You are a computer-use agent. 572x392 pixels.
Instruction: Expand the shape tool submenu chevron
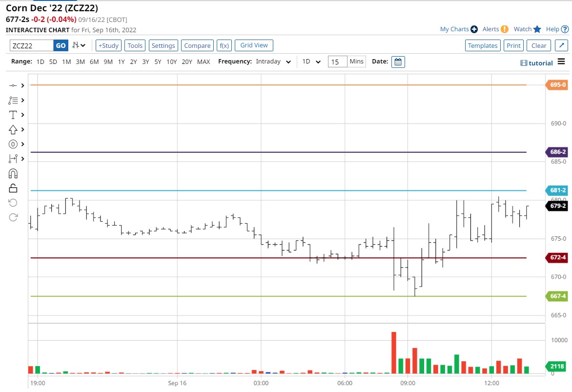point(22,144)
